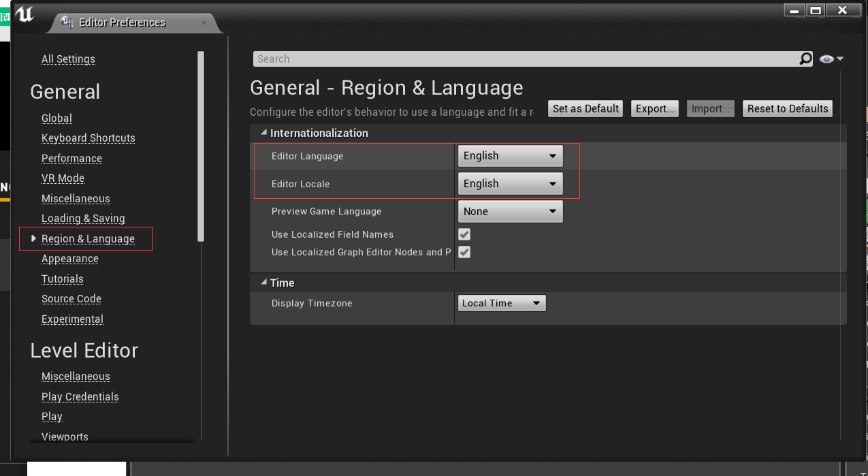Maximize the Editor Preferences window
The width and height of the screenshot is (868, 476).
(815, 10)
